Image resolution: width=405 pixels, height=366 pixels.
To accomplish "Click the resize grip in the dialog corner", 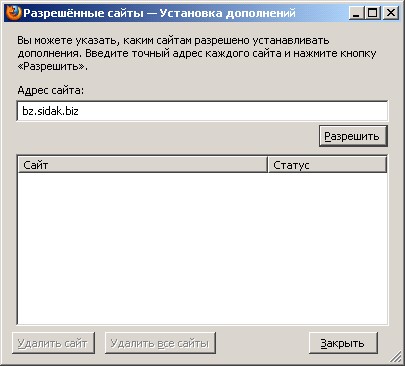I will pos(396,356).
